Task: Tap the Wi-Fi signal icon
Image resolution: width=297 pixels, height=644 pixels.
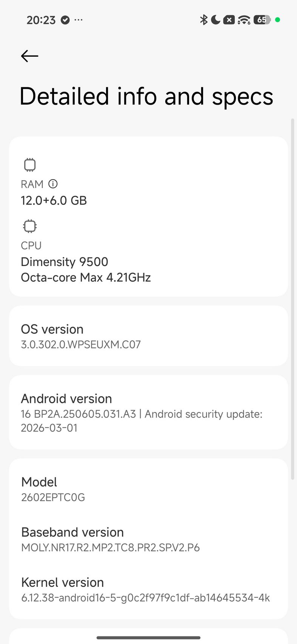Action: 244,20
